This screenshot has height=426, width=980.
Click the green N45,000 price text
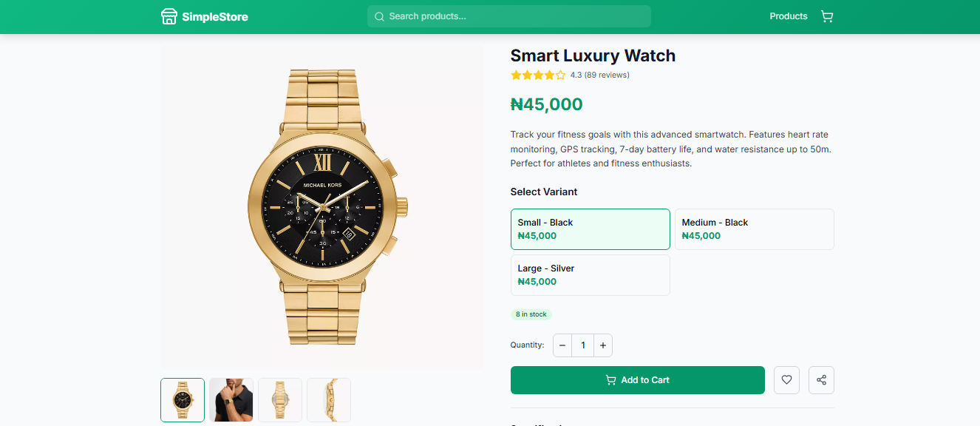pyautogui.click(x=547, y=104)
